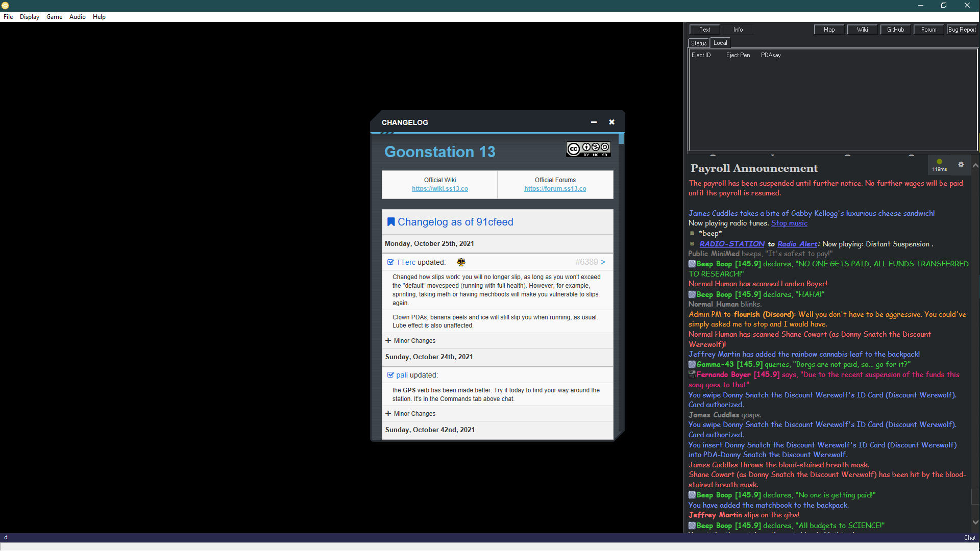Click the robot icon beside Gamma-43 message
The image size is (980, 551).
tap(692, 364)
